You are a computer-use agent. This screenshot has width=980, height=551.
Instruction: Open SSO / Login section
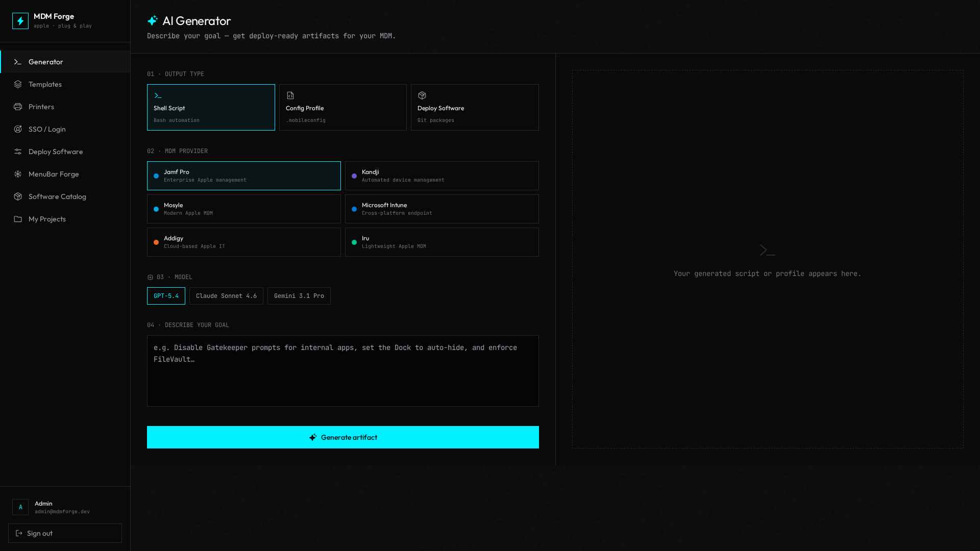[65, 129]
